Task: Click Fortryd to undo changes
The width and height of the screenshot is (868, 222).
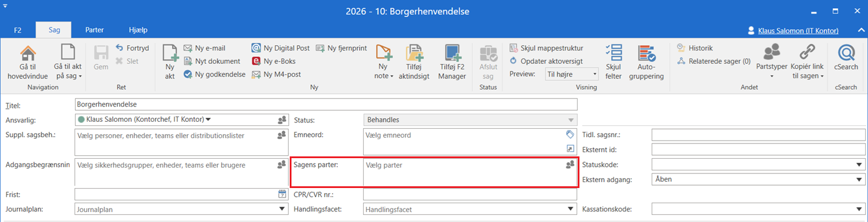Action: point(133,48)
